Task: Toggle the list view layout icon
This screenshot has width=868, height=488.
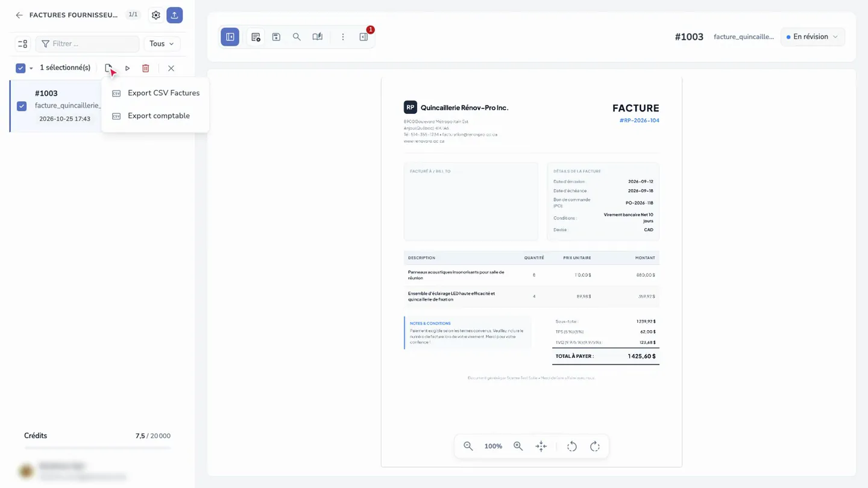Action: click(23, 44)
